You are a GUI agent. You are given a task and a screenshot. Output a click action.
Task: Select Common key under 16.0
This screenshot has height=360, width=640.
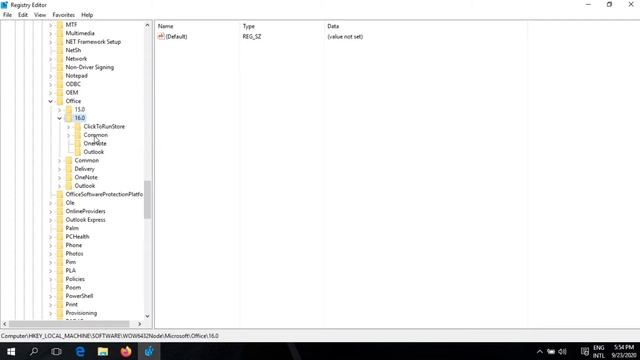point(96,135)
